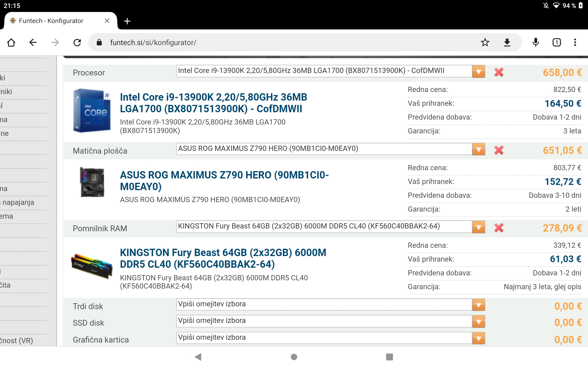588x368 pixels.
Task: Click the Matična plošča selection field
Action: (x=324, y=149)
